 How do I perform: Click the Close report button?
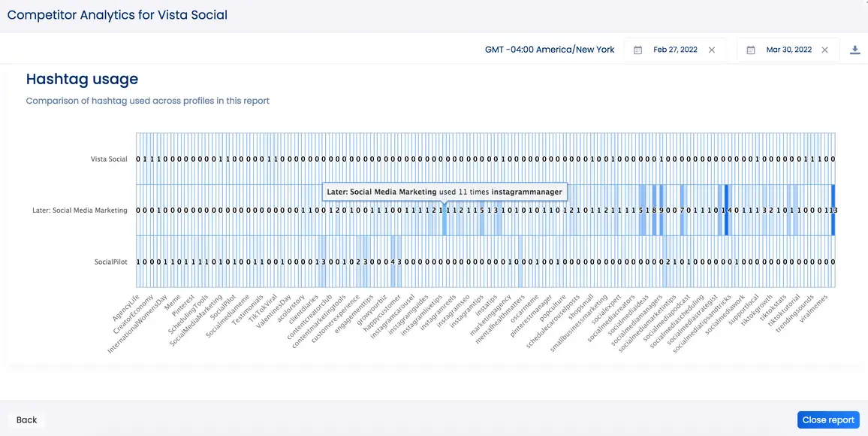pyautogui.click(x=828, y=419)
